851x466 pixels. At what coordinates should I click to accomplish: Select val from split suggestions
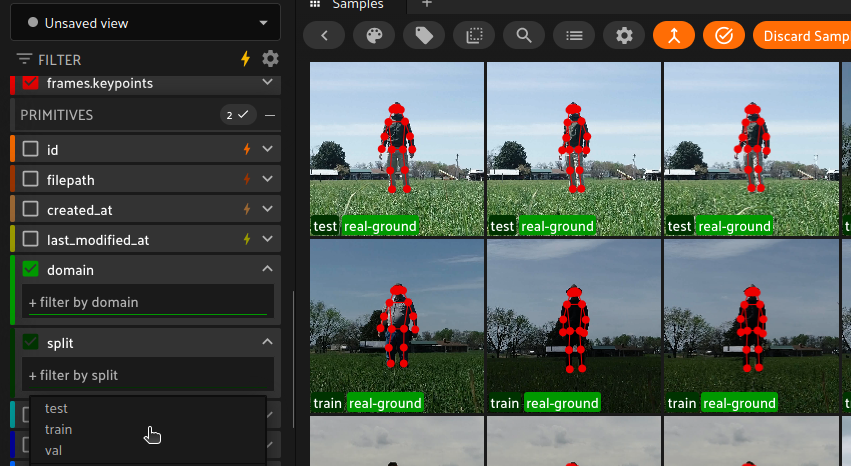[x=148, y=451]
